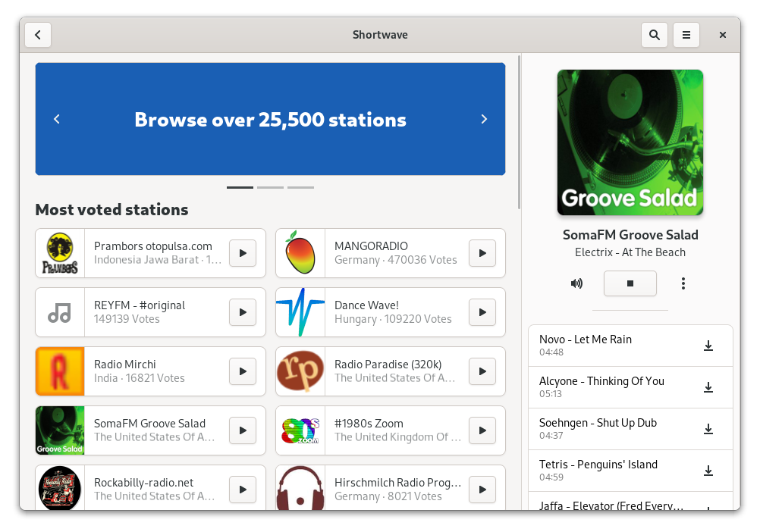760x532 pixels.
Task: Click the SomaFM Groove Salad title in player
Action: (x=630, y=235)
